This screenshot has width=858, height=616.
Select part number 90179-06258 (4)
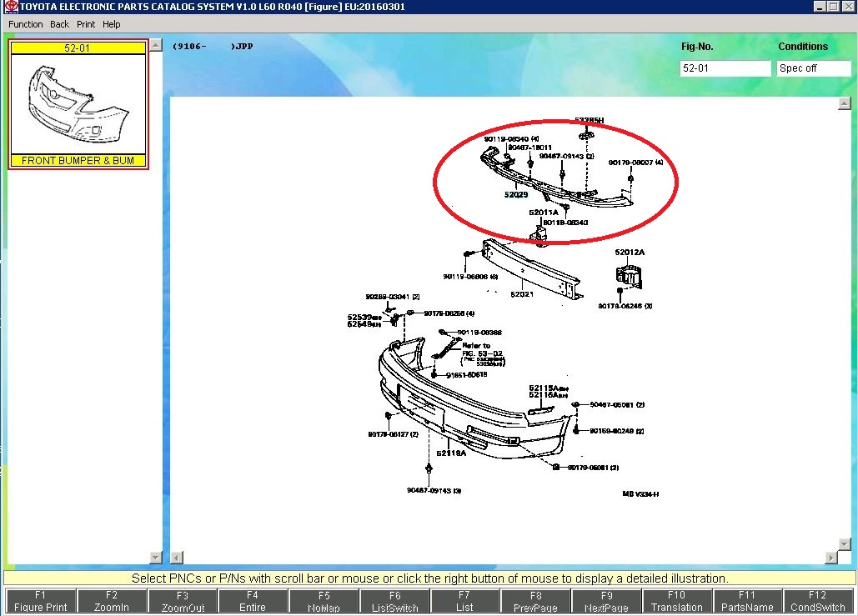point(449,313)
